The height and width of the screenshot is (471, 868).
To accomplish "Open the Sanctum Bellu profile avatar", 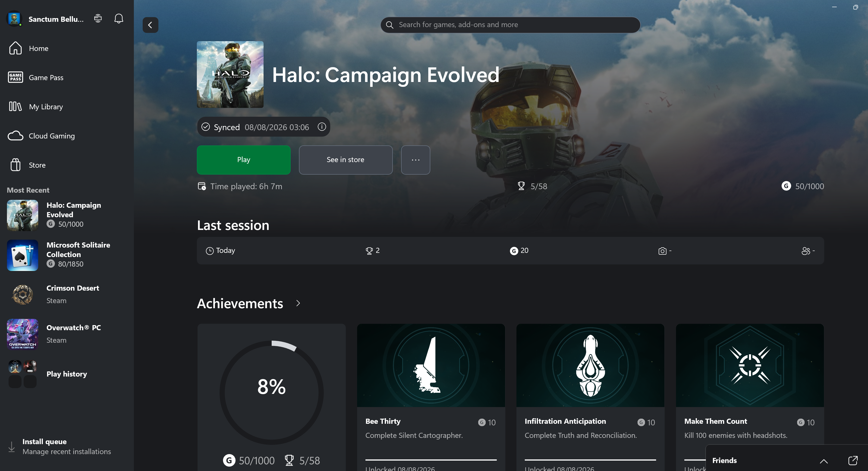I will tap(14, 19).
